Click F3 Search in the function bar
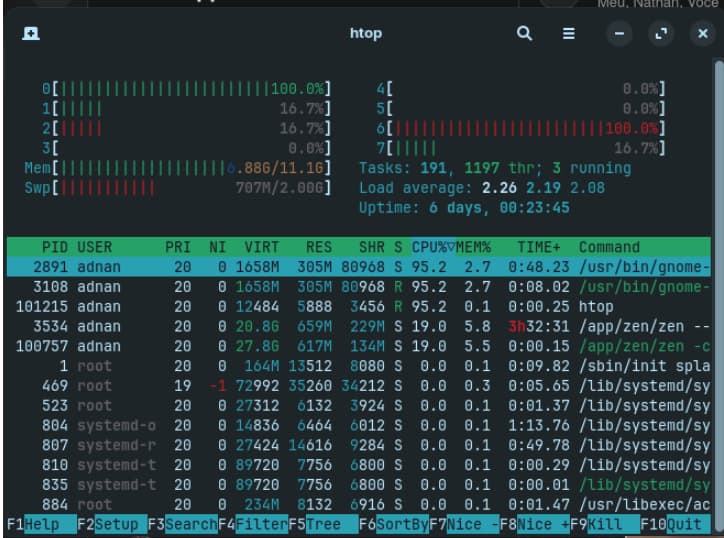 click(182, 524)
